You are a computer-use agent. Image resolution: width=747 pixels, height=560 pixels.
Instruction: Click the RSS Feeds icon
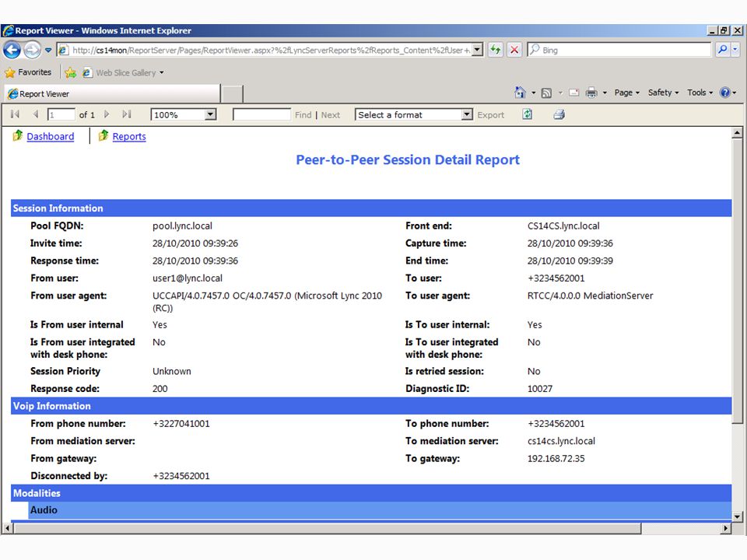[x=546, y=93]
